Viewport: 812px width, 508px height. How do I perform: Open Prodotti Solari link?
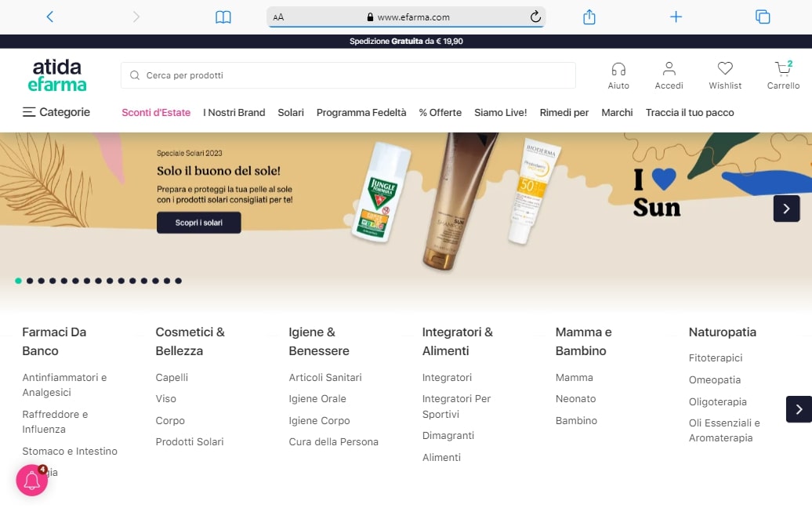pyautogui.click(x=190, y=441)
